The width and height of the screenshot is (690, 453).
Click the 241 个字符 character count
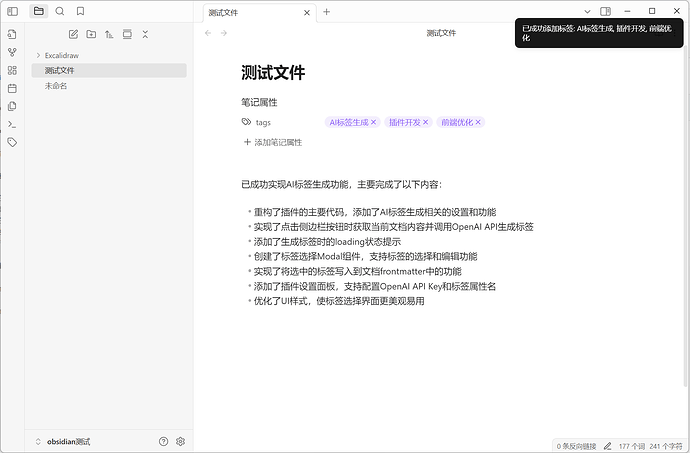[x=666, y=446]
